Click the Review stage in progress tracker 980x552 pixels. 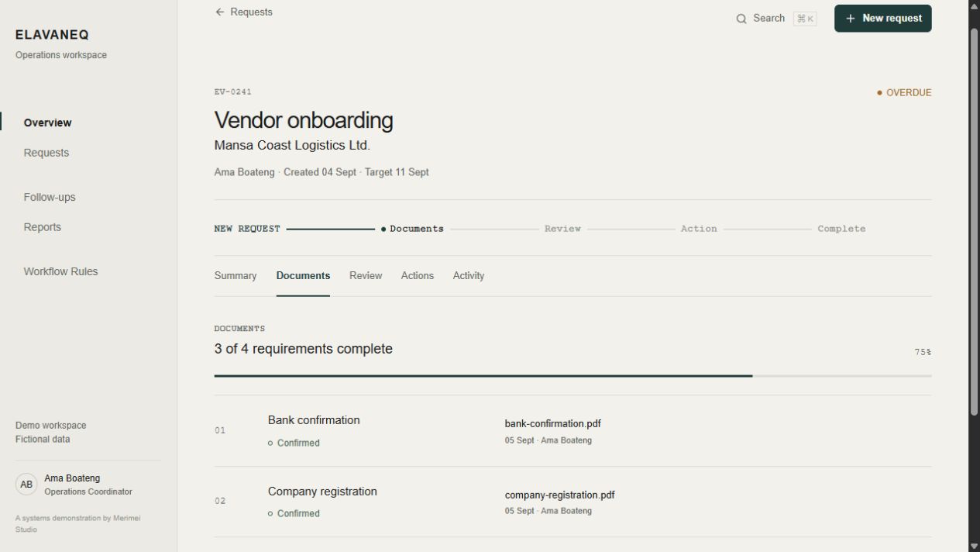point(562,229)
